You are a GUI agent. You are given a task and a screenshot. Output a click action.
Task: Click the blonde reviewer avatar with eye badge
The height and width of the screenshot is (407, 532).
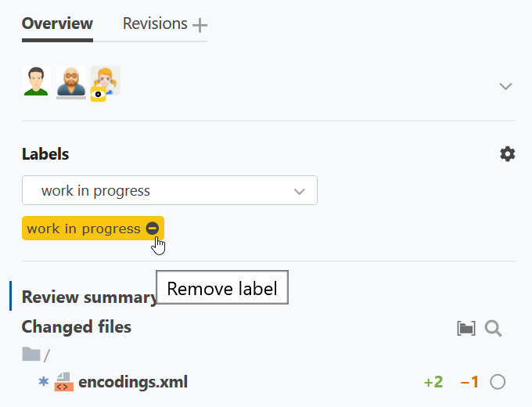pos(106,81)
